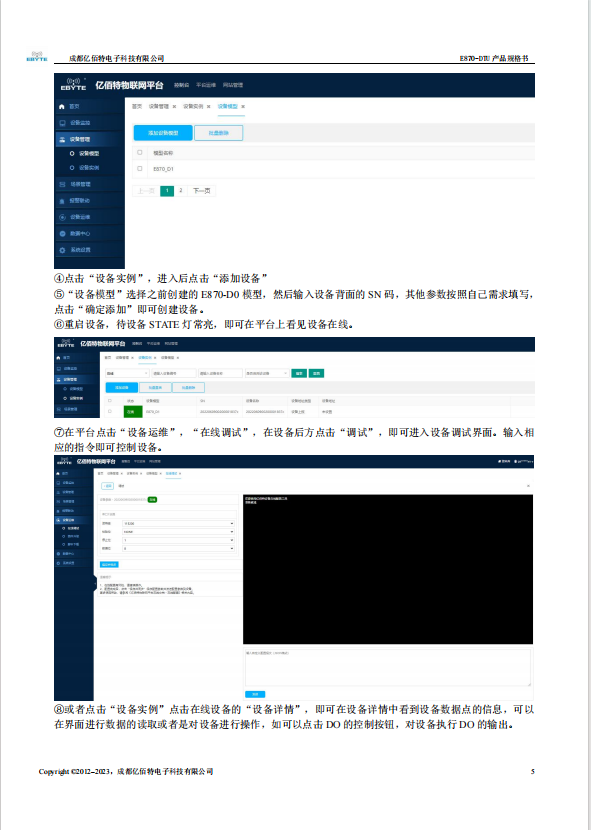Close the 设备模型 tab via its x
The width and height of the screenshot is (591, 830).
point(243,106)
